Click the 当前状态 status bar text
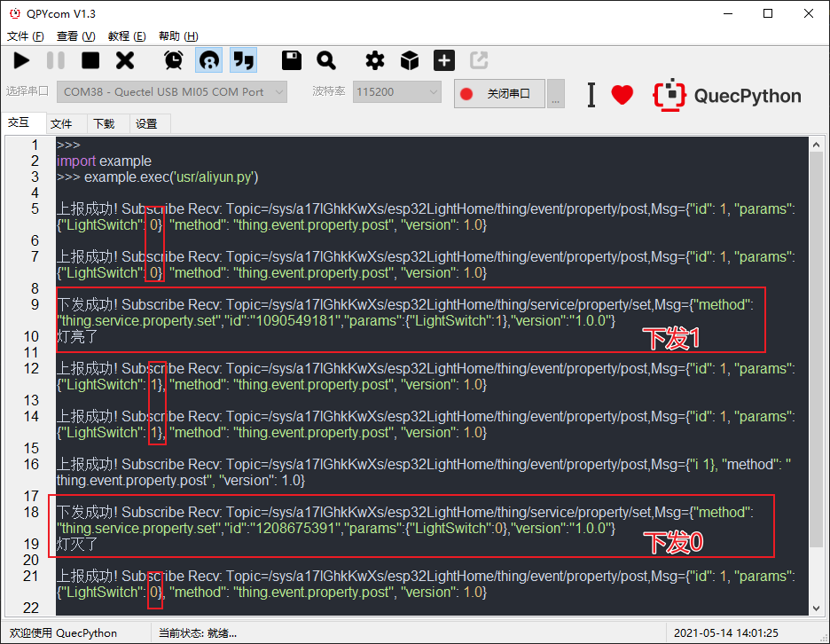The width and height of the screenshot is (830, 644). (x=196, y=632)
